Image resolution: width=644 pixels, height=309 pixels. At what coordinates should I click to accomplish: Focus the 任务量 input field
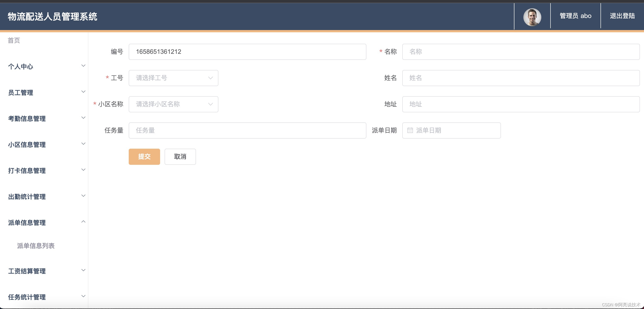(248, 131)
